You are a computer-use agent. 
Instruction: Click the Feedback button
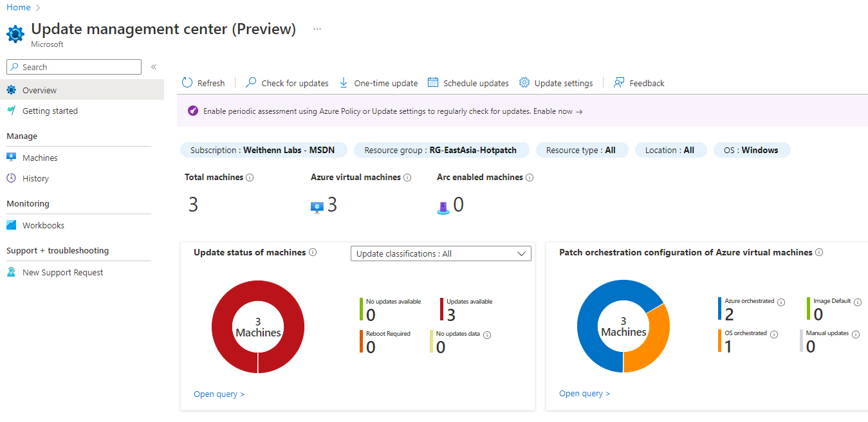click(639, 83)
